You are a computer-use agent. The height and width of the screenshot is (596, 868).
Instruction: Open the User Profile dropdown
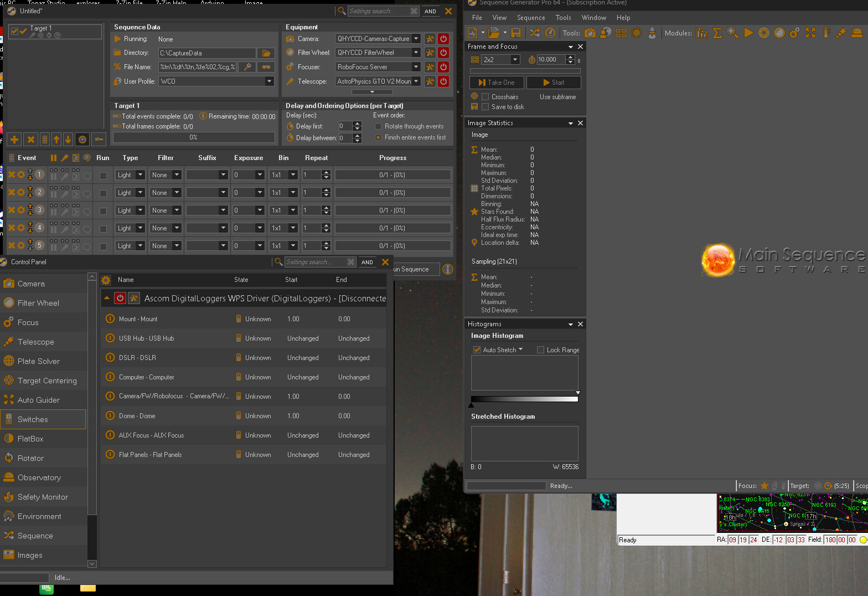point(269,81)
